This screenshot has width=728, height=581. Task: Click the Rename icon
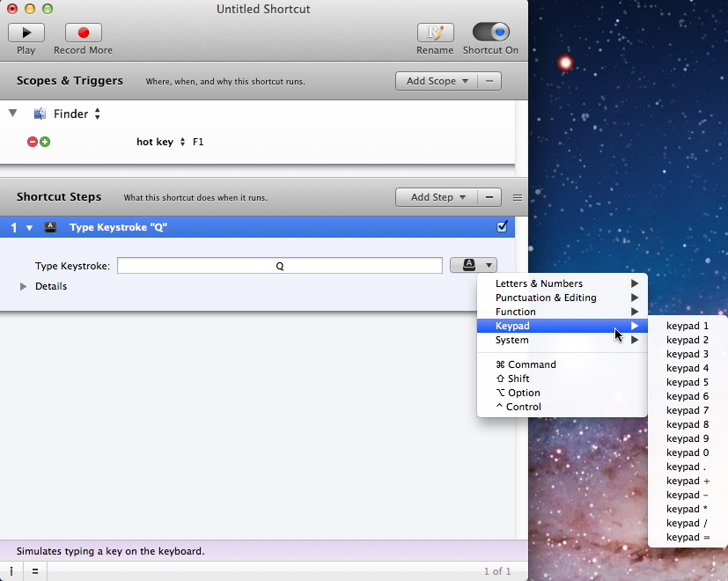[435, 33]
